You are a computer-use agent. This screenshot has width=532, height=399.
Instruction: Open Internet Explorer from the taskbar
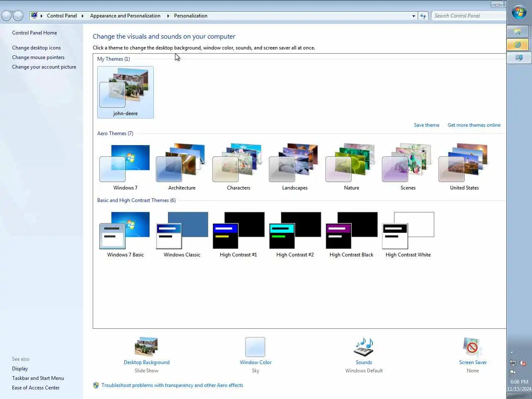(x=517, y=44)
